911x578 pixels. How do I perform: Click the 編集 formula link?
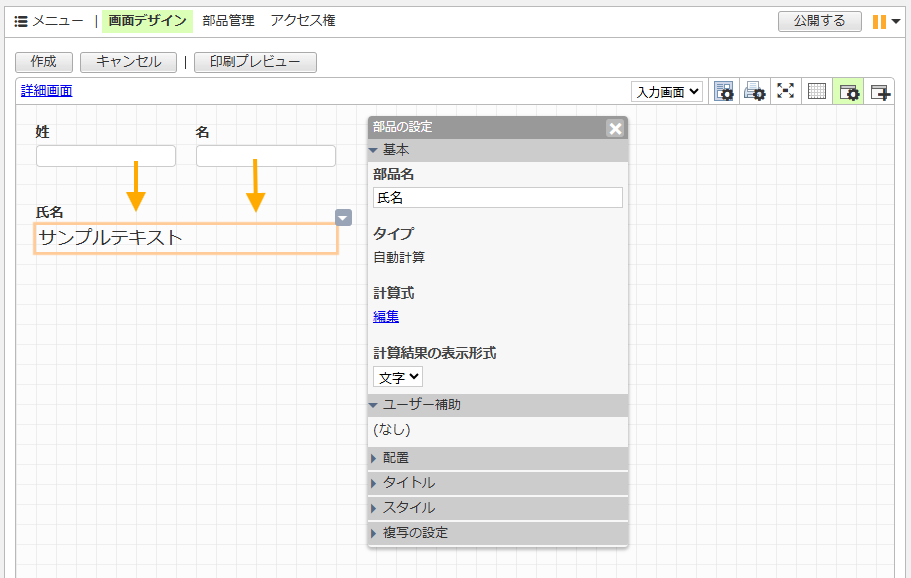pyautogui.click(x=386, y=317)
